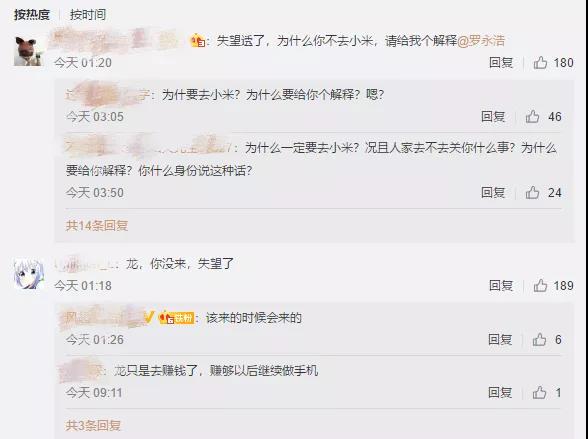Open the anime girl avatar picture
The height and width of the screenshot is (439, 588).
[28, 274]
